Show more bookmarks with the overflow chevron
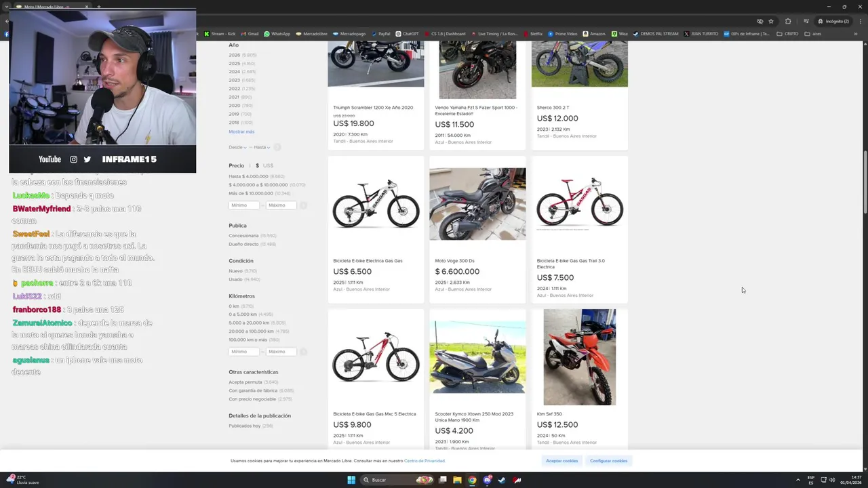The image size is (868, 488). coord(857,34)
